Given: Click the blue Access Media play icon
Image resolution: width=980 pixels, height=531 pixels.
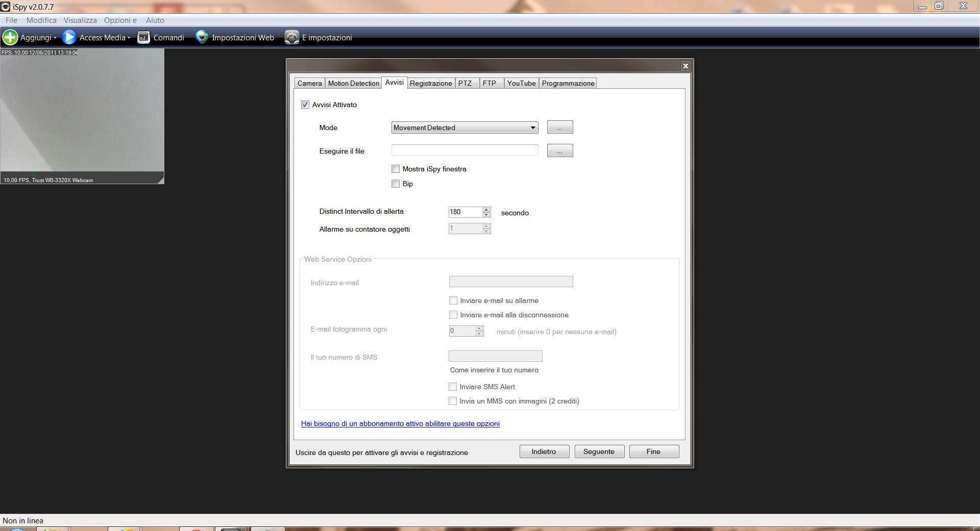Looking at the screenshot, I should [x=69, y=37].
